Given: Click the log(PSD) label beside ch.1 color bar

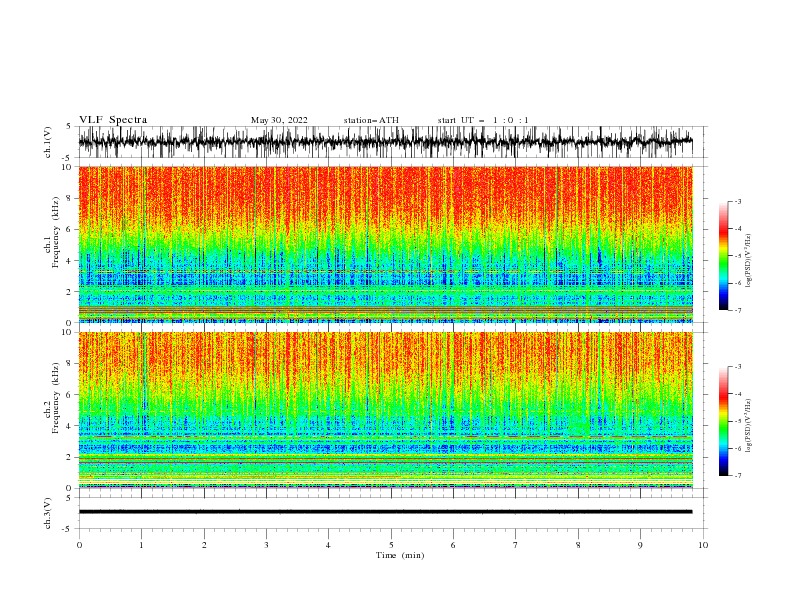Looking at the screenshot, I should point(749,261).
